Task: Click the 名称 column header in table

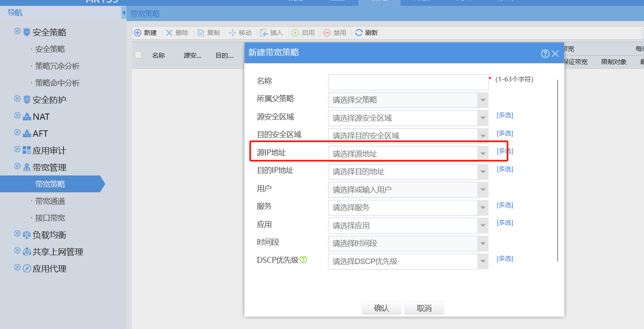Action: click(x=158, y=55)
